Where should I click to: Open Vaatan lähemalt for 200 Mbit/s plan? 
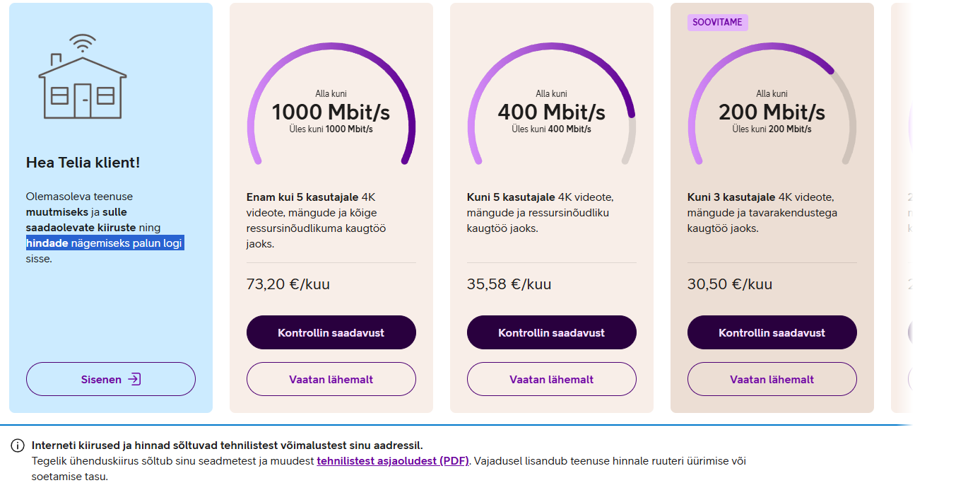pyautogui.click(x=772, y=379)
